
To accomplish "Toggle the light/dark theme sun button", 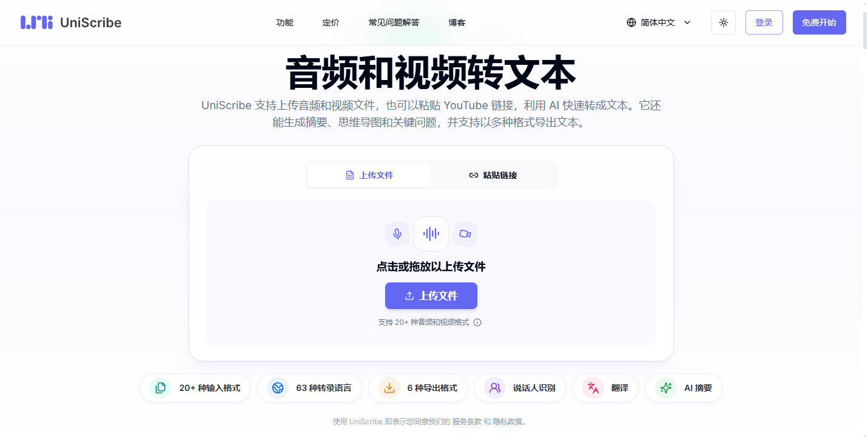I will 724,22.
